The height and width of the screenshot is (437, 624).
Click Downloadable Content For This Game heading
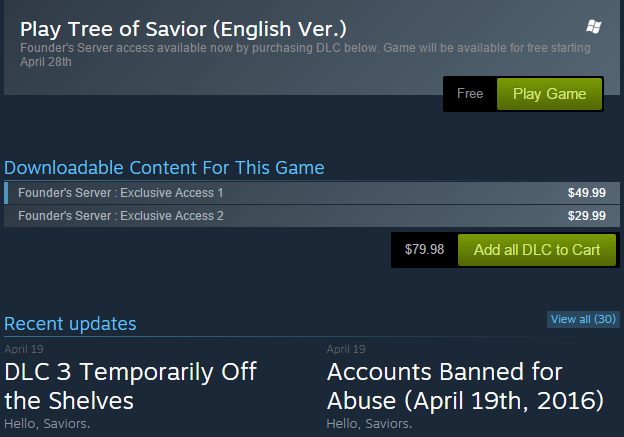click(x=164, y=168)
